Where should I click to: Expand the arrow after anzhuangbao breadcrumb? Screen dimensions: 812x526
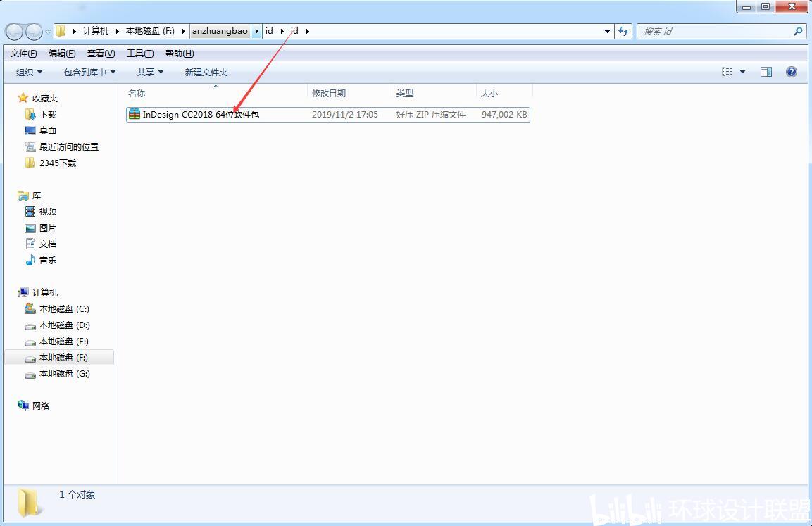[257, 31]
